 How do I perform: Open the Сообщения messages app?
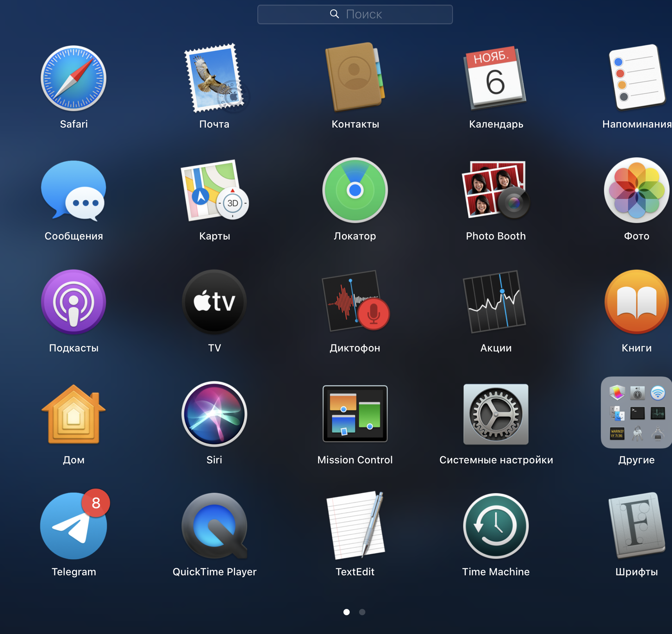click(x=74, y=191)
